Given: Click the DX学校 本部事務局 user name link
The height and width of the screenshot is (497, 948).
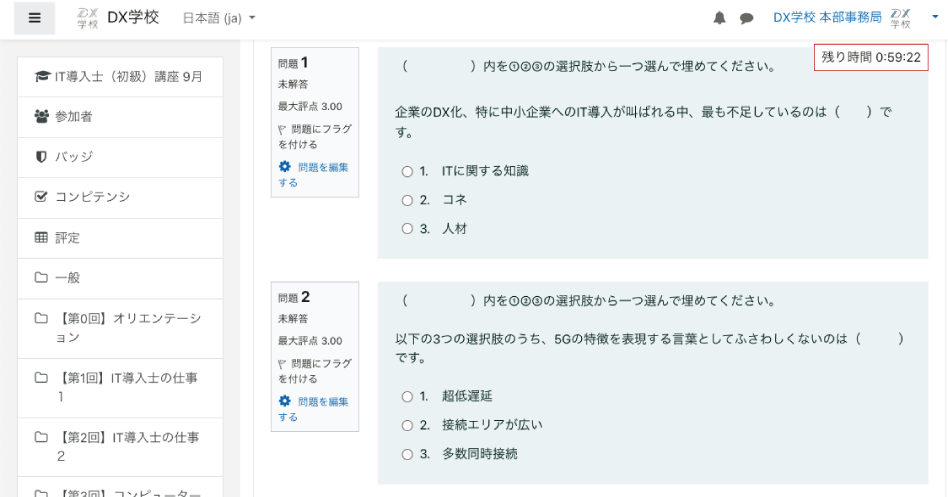Looking at the screenshot, I should click(x=827, y=18).
